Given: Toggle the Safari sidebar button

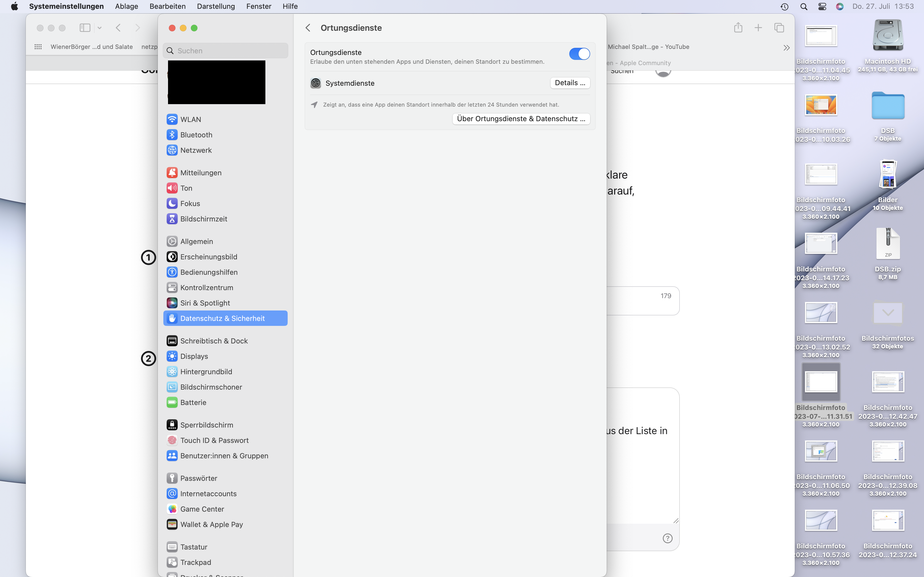Looking at the screenshot, I should pos(85,28).
